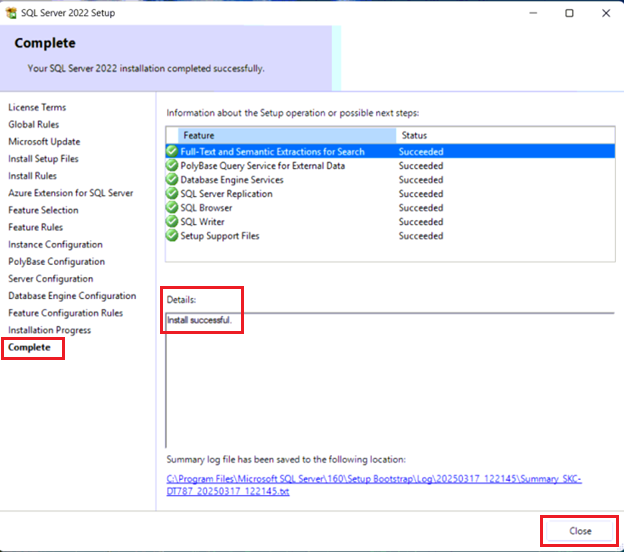The image size is (624, 552).
Task: Select the Setup Support Files row
Action: pos(390,236)
